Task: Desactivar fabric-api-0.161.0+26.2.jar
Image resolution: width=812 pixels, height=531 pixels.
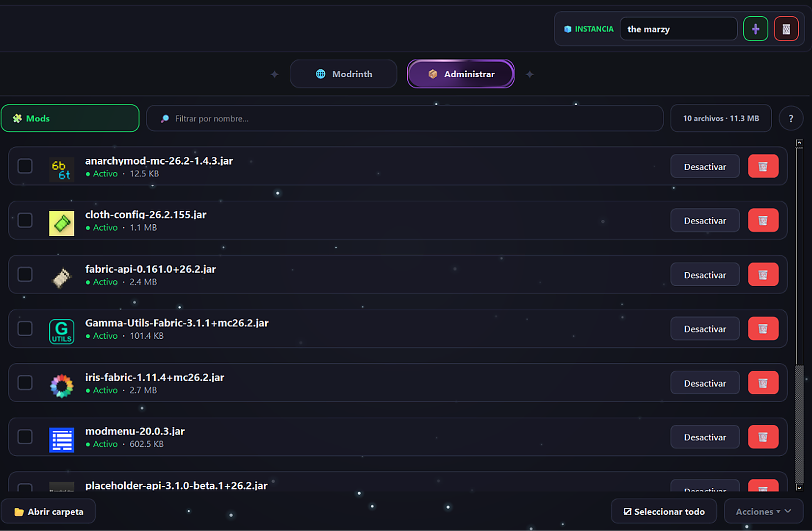Action: [705, 274]
